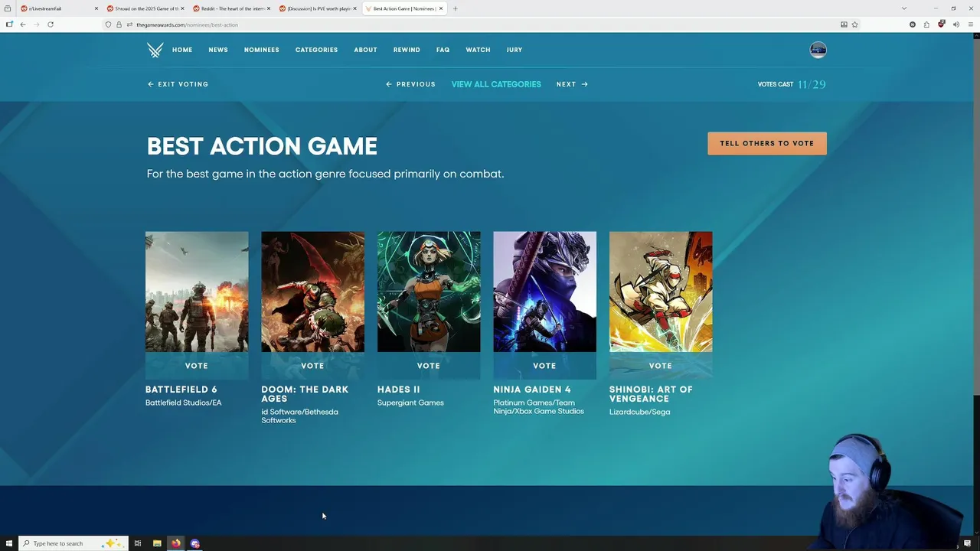This screenshot has width=980, height=551.
Task: Click the VOTES CAST 11/29 counter
Action: (792, 84)
